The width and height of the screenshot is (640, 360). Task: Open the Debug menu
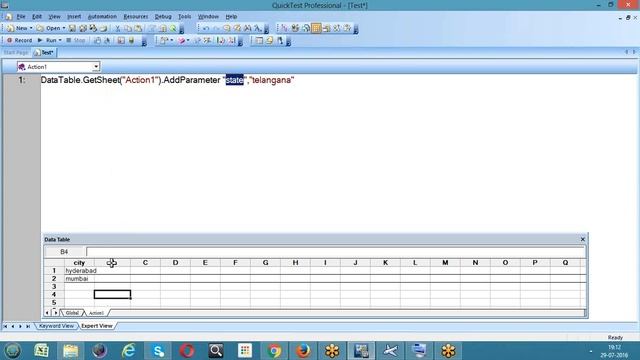(163, 17)
